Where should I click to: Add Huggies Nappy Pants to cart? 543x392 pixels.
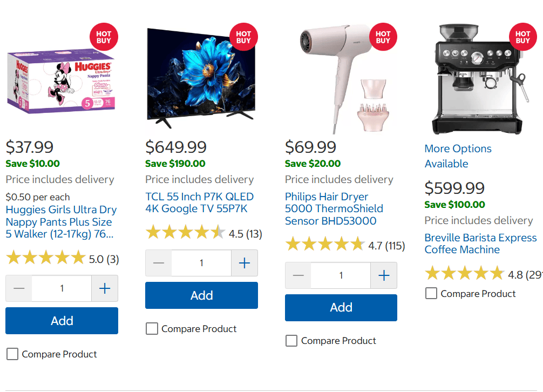click(x=62, y=321)
